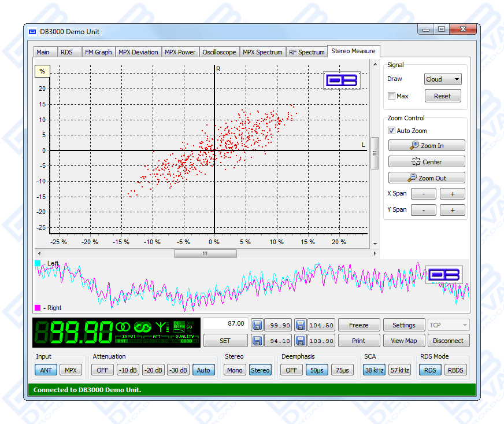Image resolution: width=504 pixels, height=424 pixels.
Task: Click the frequency input field showing 87.00
Action: pyautogui.click(x=225, y=324)
